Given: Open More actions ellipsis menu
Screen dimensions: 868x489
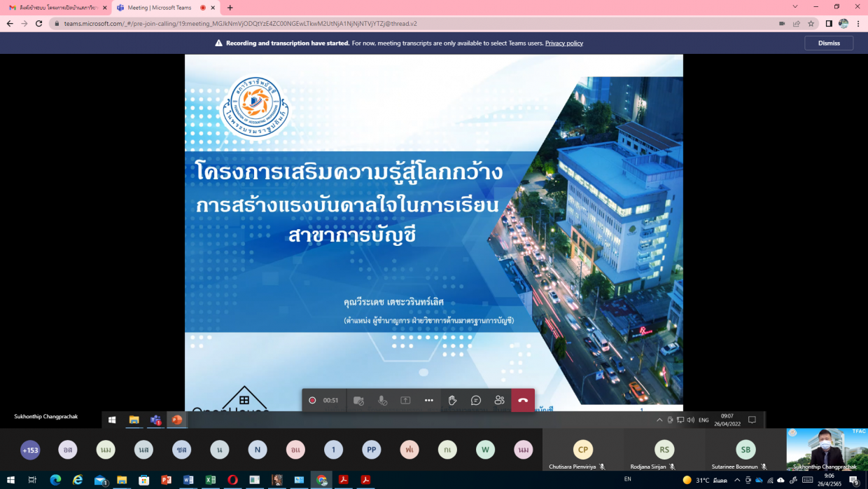Looking at the screenshot, I should pos(429,400).
